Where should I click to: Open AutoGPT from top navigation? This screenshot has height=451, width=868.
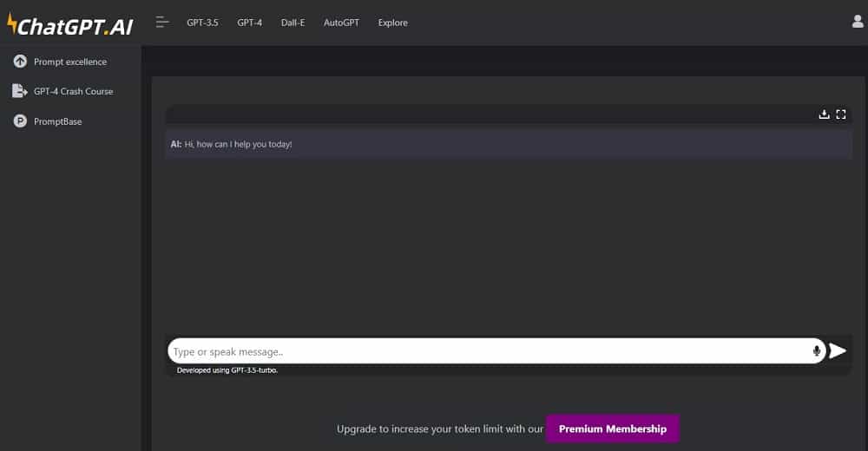[341, 23]
